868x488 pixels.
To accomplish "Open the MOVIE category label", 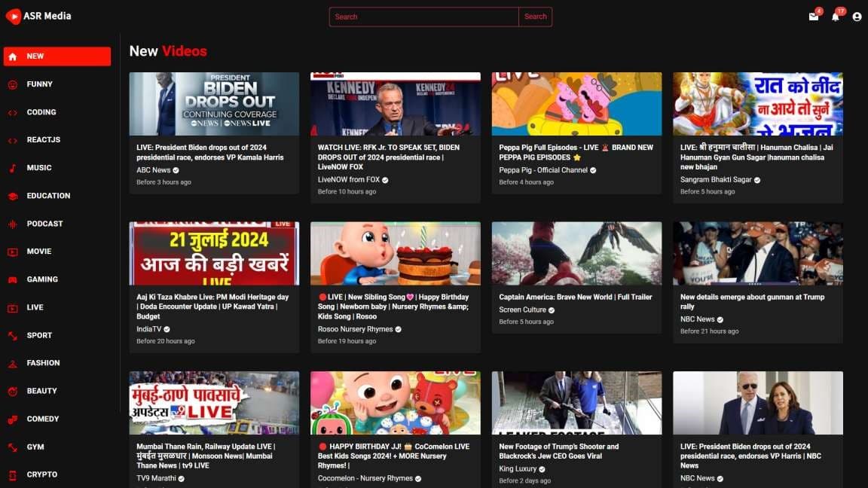I will (x=38, y=252).
